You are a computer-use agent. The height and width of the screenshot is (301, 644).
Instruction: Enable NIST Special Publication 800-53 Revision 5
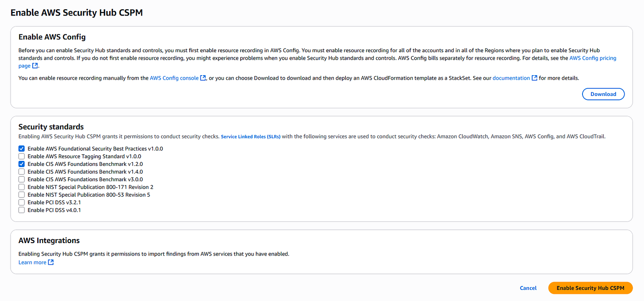[x=22, y=194]
